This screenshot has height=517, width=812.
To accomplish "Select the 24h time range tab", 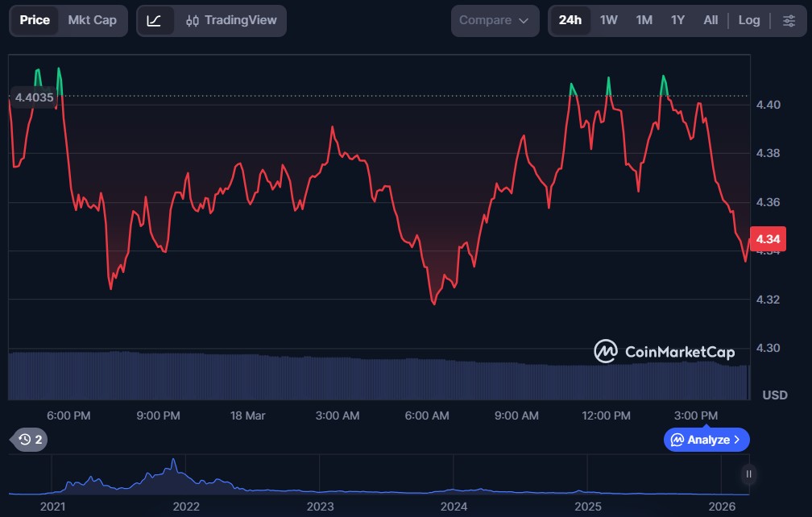I will [x=570, y=20].
